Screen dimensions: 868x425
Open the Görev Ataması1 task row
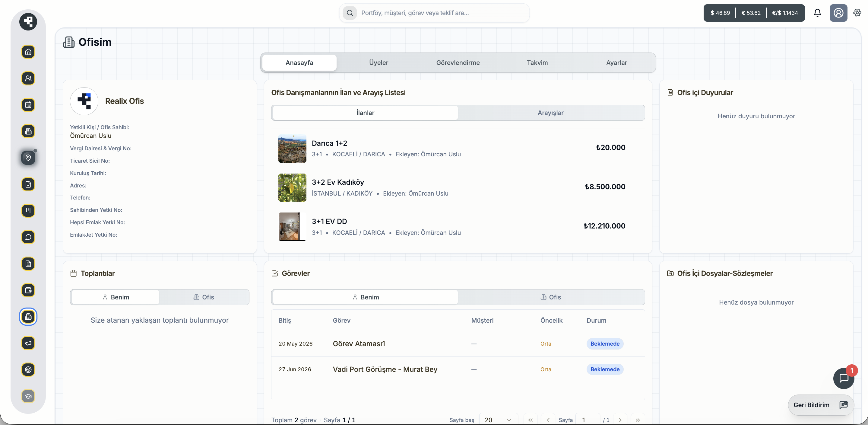coord(458,344)
